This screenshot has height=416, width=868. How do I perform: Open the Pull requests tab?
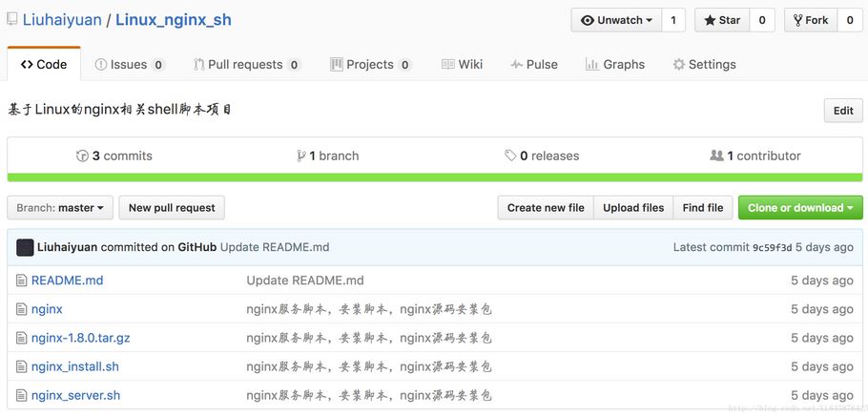click(247, 64)
